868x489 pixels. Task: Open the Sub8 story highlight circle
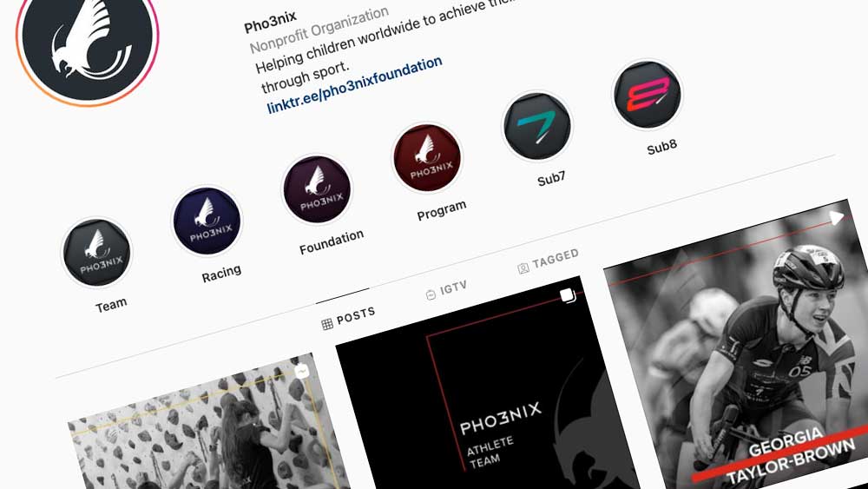pyautogui.click(x=648, y=95)
